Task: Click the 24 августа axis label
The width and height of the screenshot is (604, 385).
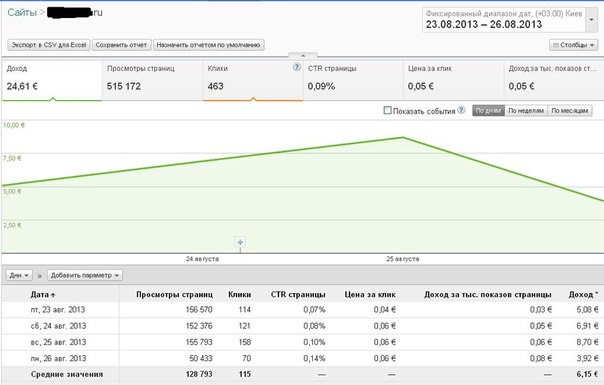Action: (202, 259)
